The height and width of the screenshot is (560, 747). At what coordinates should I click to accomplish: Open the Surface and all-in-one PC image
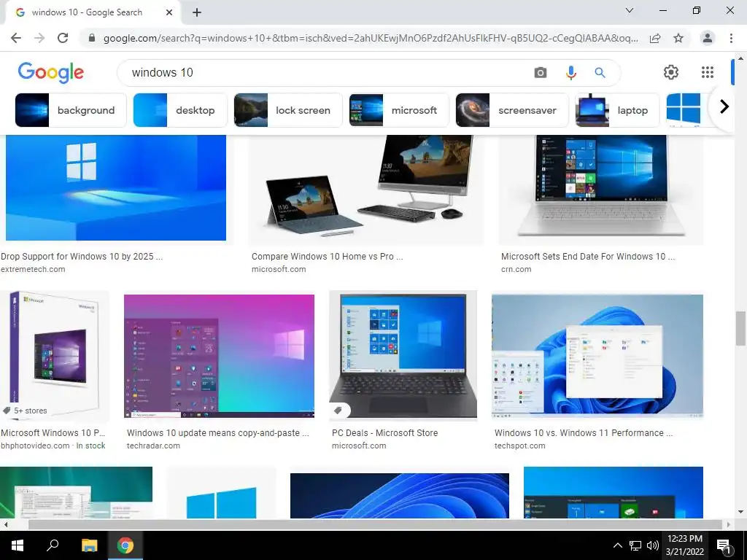[365, 190]
